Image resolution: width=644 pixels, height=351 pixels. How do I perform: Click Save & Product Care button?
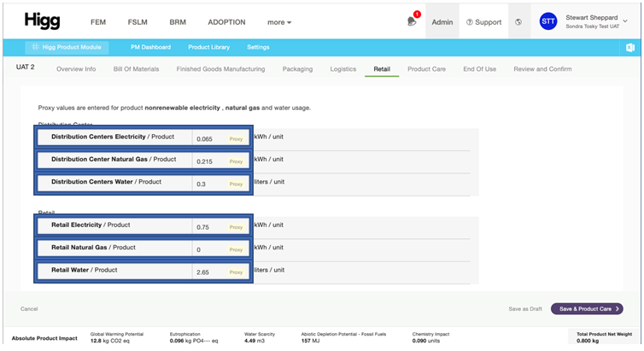[587, 308]
